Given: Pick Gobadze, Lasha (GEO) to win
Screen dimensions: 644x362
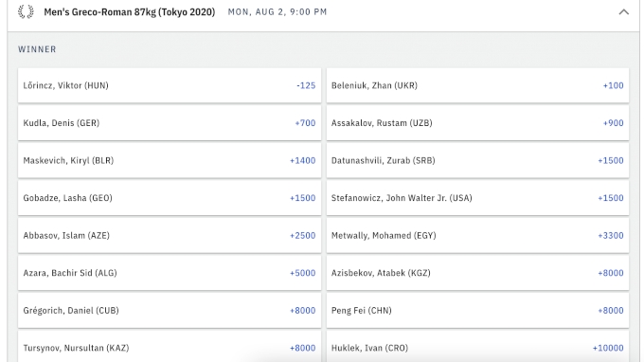Looking at the screenshot, I should click(x=170, y=198).
